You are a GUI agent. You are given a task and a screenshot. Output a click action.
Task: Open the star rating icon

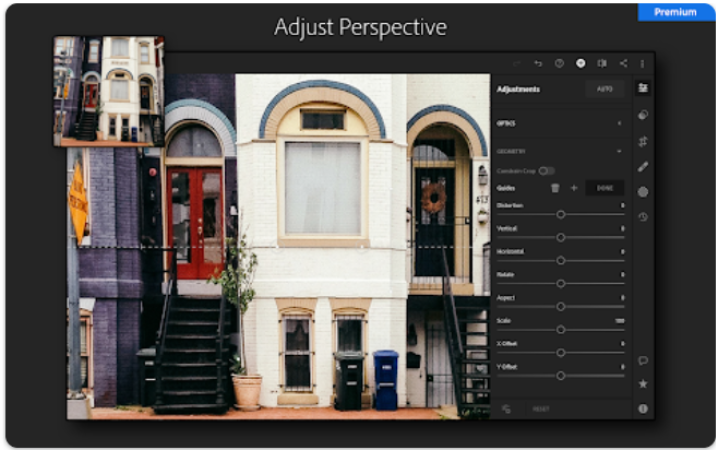click(643, 383)
